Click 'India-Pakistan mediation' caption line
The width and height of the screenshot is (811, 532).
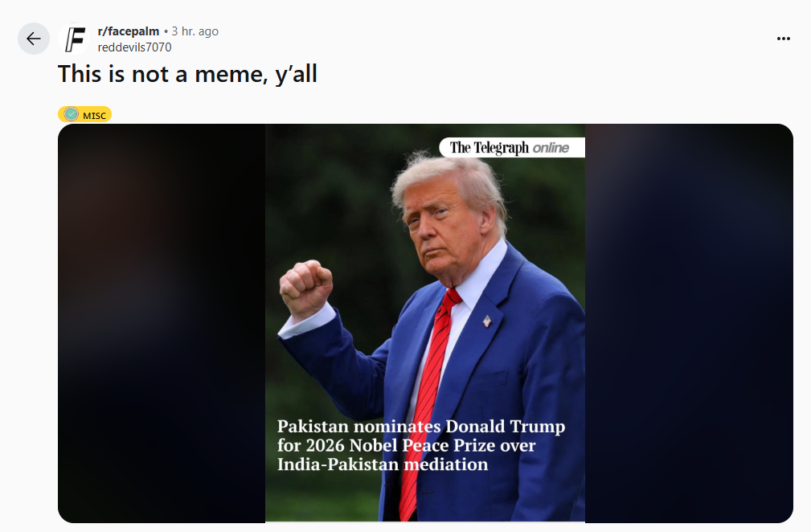(x=383, y=464)
